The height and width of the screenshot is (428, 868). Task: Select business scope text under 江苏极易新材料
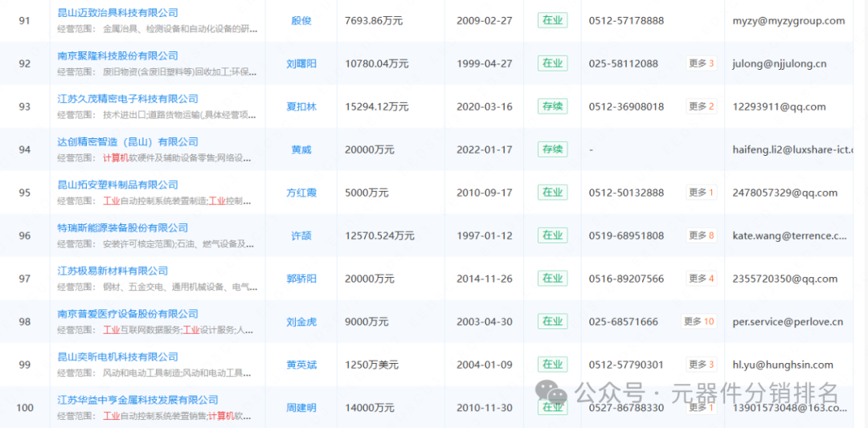(x=158, y=287)
